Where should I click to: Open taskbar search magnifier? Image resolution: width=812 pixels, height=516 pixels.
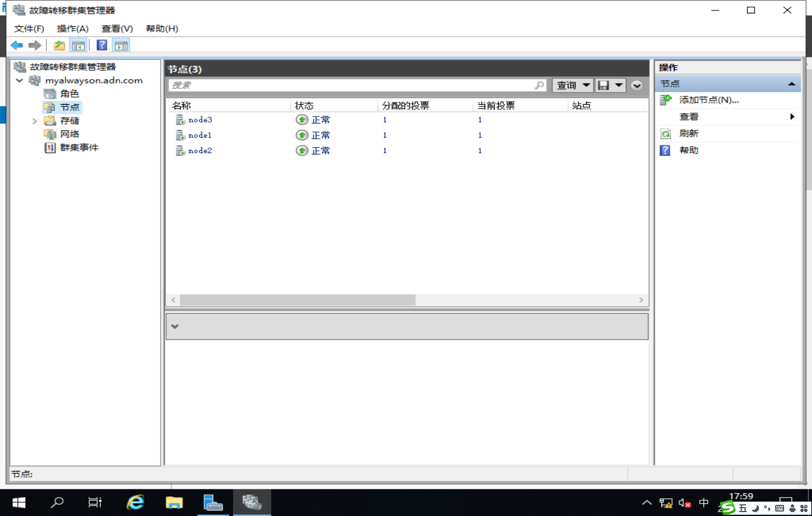click(57, 503)
